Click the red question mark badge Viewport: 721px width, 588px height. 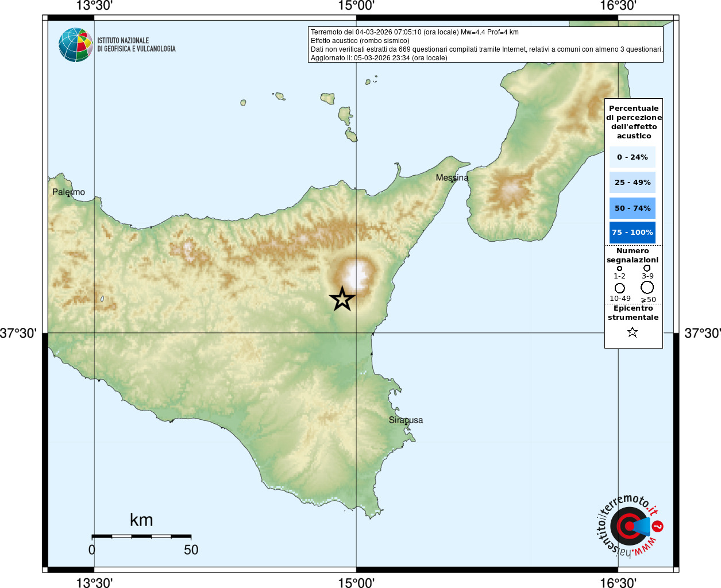point(658,526)
